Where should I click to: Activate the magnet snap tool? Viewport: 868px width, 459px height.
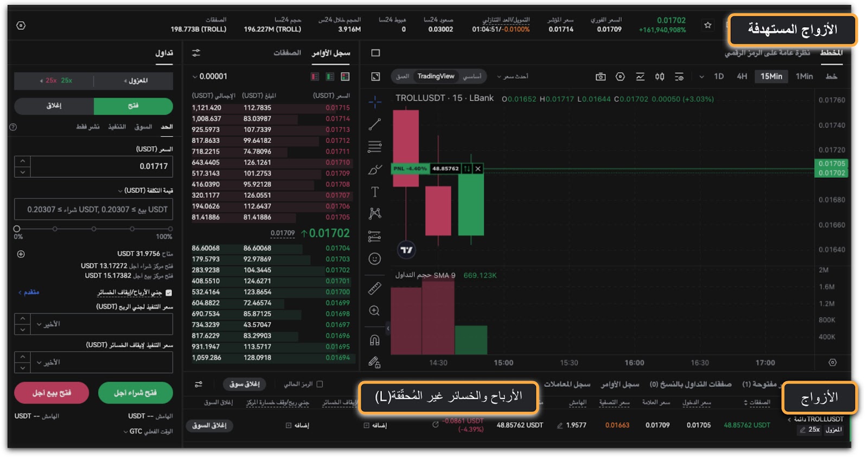tap(375, 340)
